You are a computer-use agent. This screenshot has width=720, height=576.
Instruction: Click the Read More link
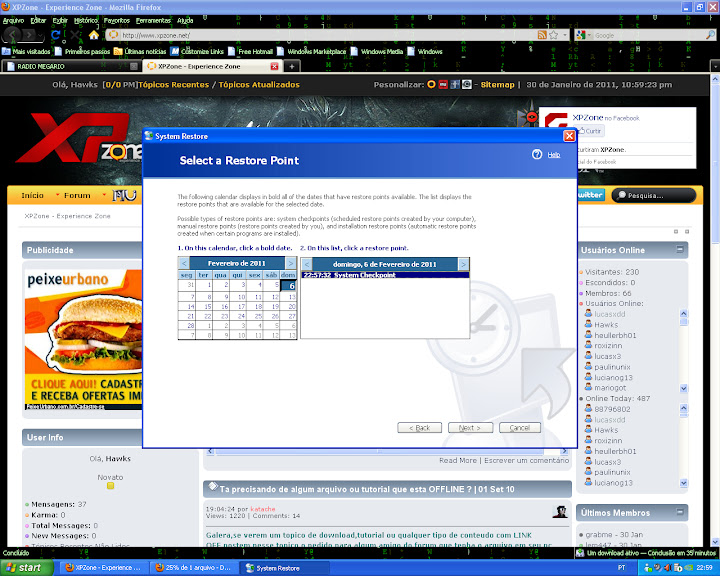[458, 460]
